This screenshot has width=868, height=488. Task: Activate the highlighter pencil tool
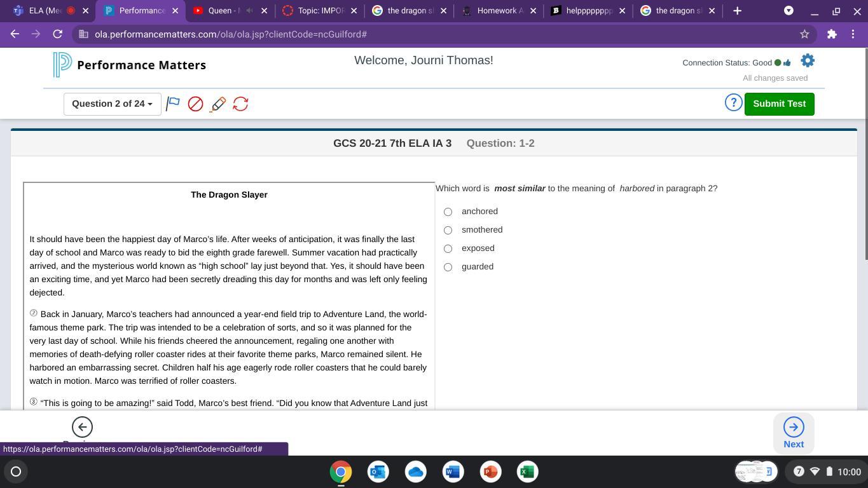(218, 104)
